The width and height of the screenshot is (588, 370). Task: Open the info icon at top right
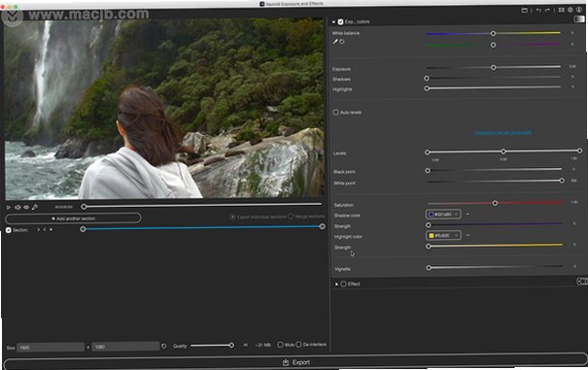[x=579, y=10]
